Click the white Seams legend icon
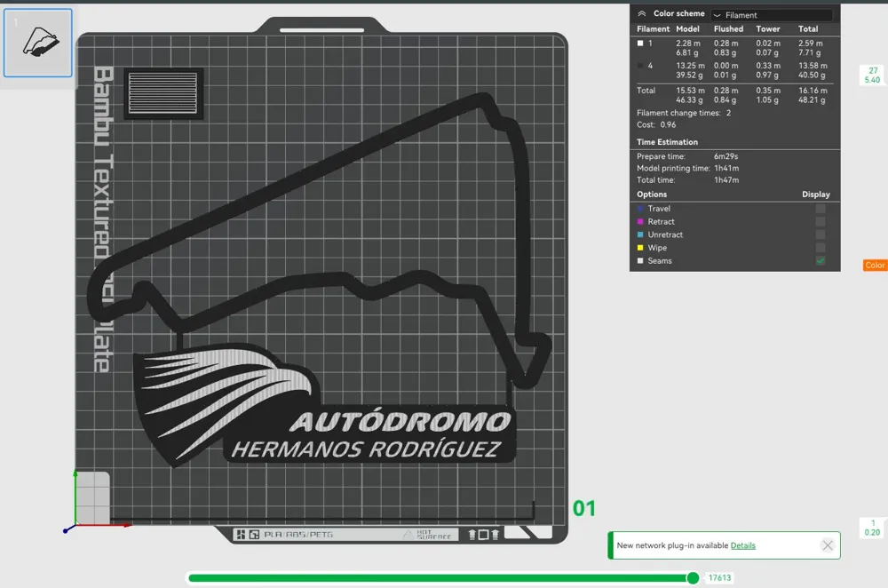 coord(640,260)
